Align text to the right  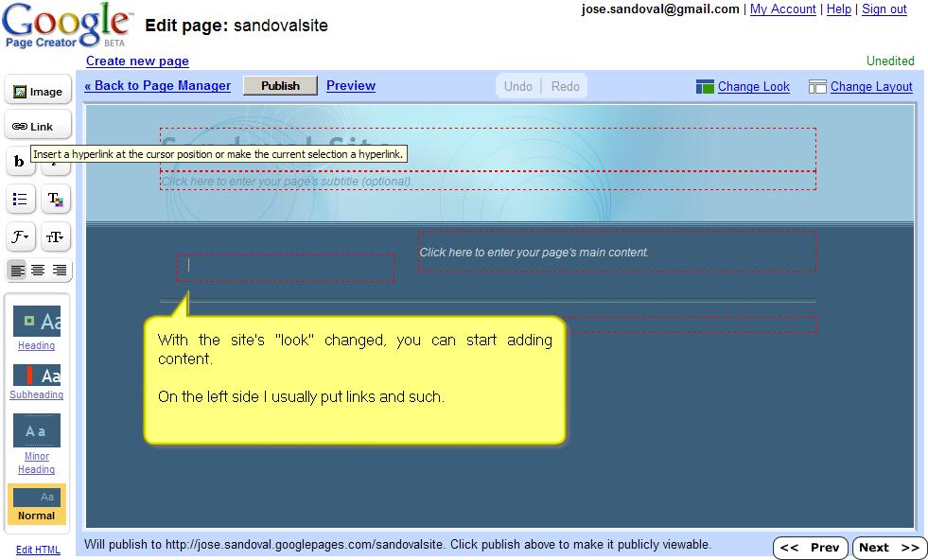60,271
